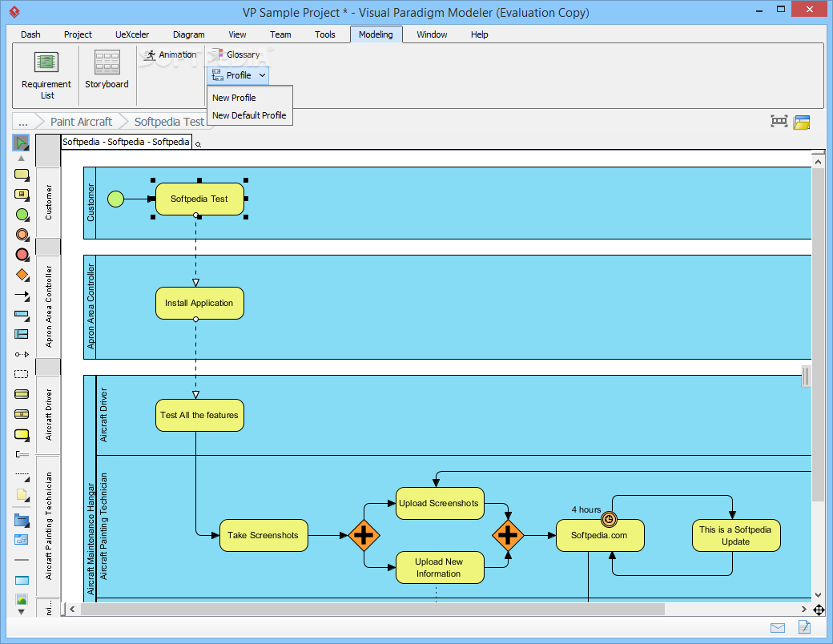Select the Message Flow dashed arrow tool

click(x=22, y=354)
